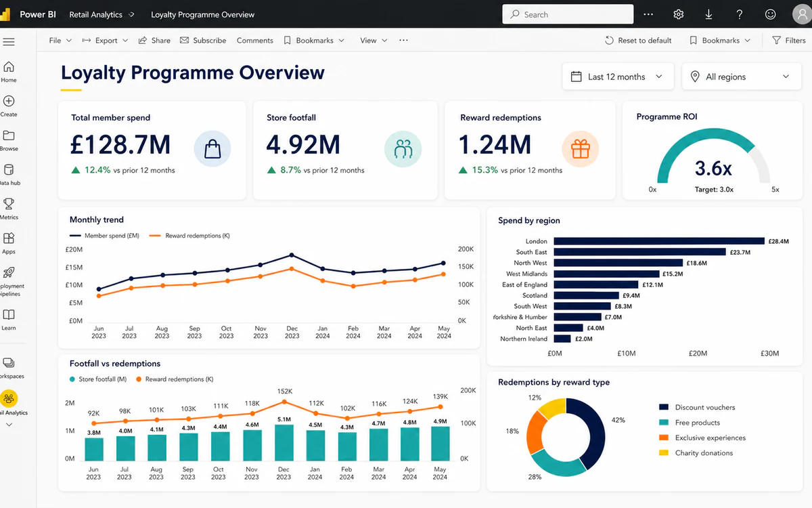
Task: Click the 152K redemptions peak label
Action: pos(285,391)
